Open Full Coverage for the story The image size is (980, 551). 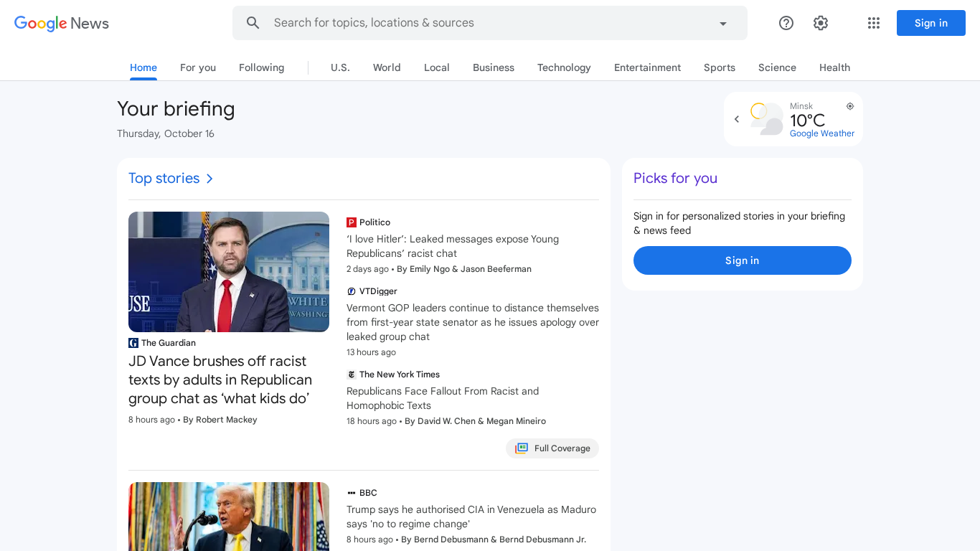pos(552,448)
